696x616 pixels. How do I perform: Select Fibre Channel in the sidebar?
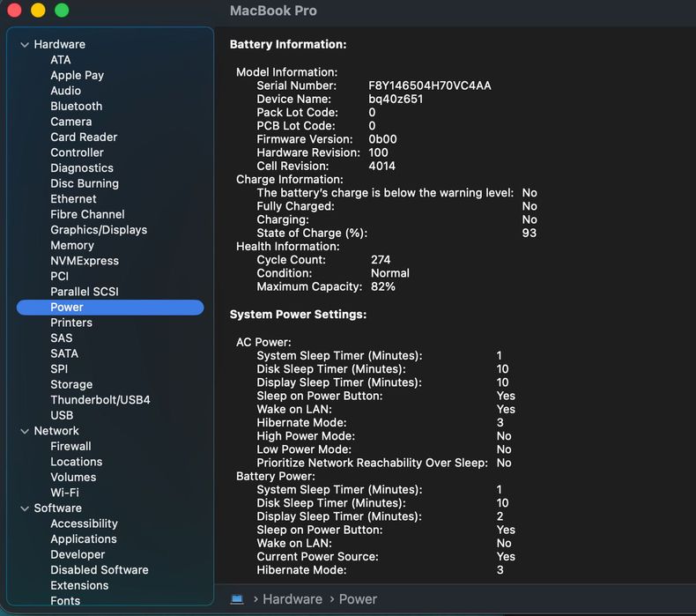(x=87, y=214)
